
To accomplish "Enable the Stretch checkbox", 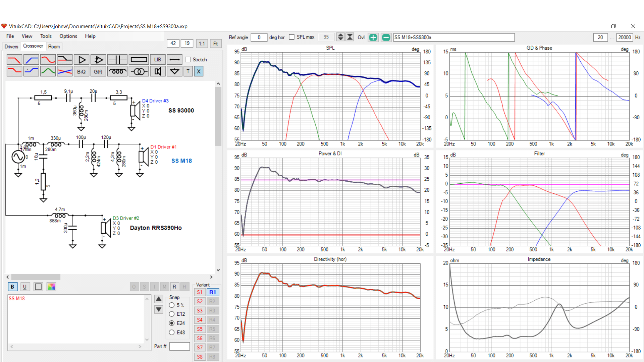I will [x=188, y=60].
